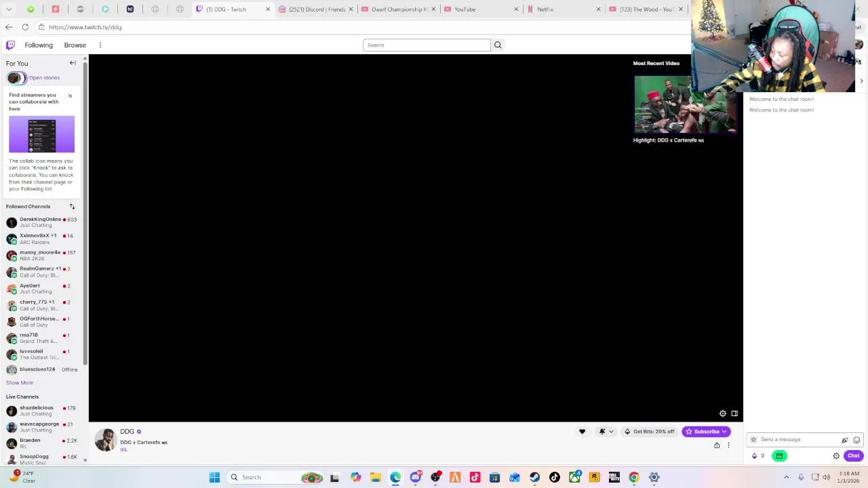Click the sidebar vertical scrollbar
The height and width of the screenshot is (488, 868).
[x=85, y=213]
